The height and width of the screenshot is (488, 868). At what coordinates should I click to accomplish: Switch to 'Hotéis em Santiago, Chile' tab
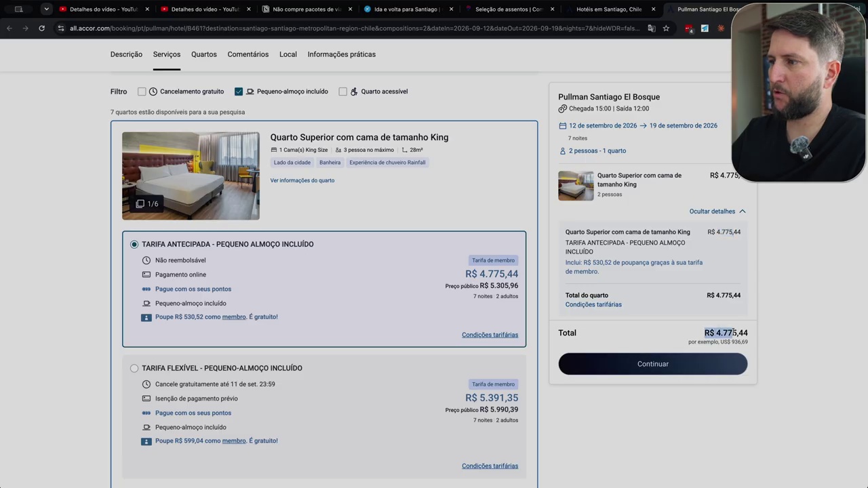pyautogui.click(x=609, y=9)
